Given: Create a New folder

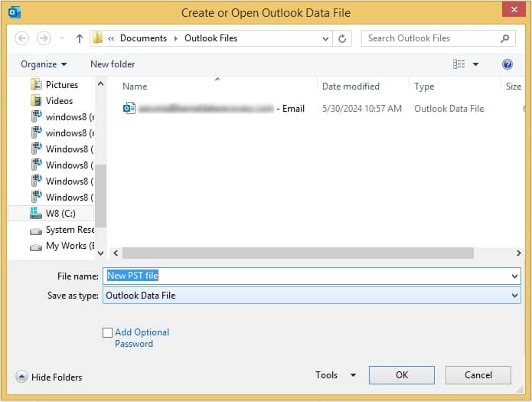Looking at the screenshot, I should click(x=113, y=64).
